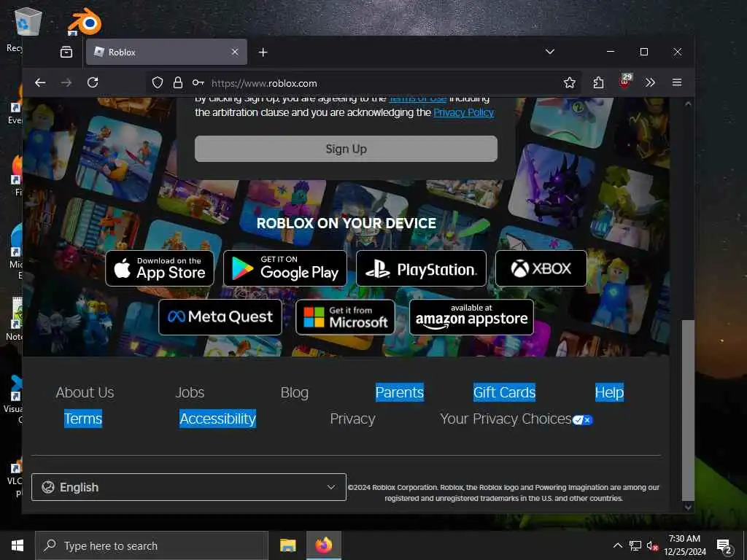Open About Us footer link
This screenshot has width=747, height=560.
click(x=85, y=392)
